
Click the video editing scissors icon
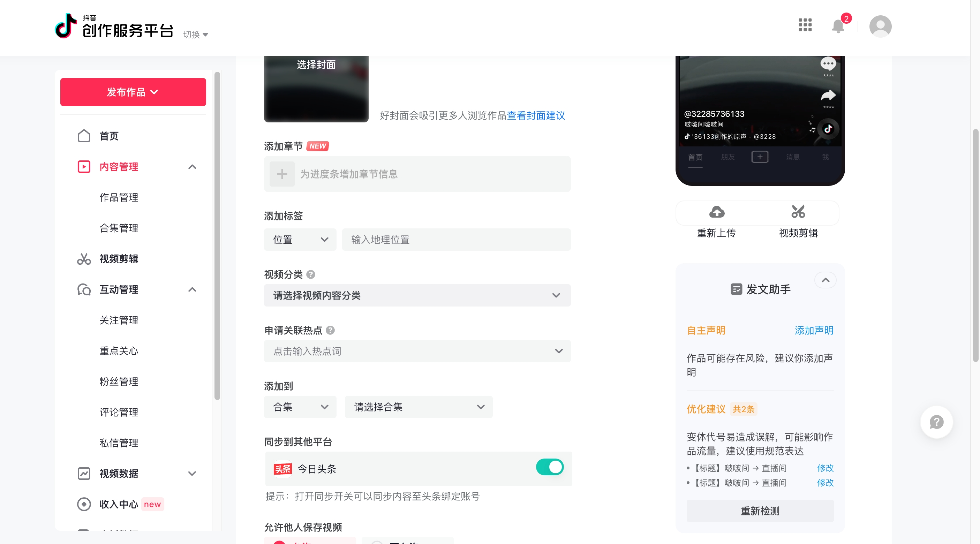[x=798, y=212]
